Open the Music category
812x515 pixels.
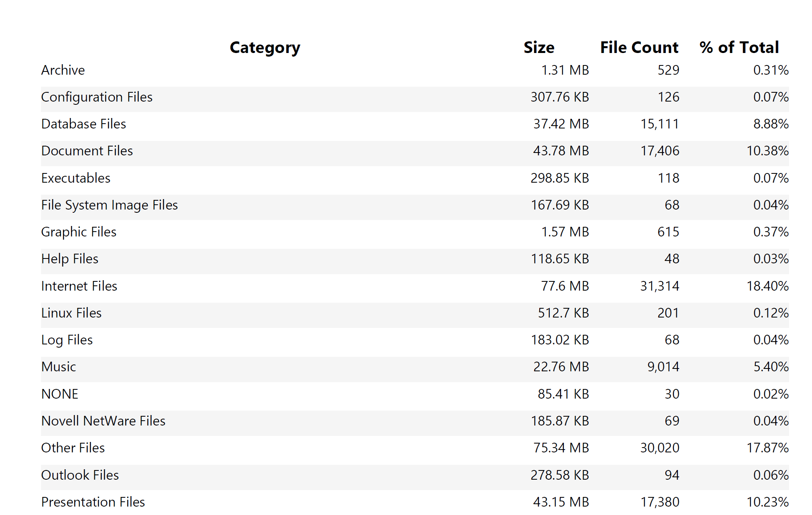click(x=58, y=366)
